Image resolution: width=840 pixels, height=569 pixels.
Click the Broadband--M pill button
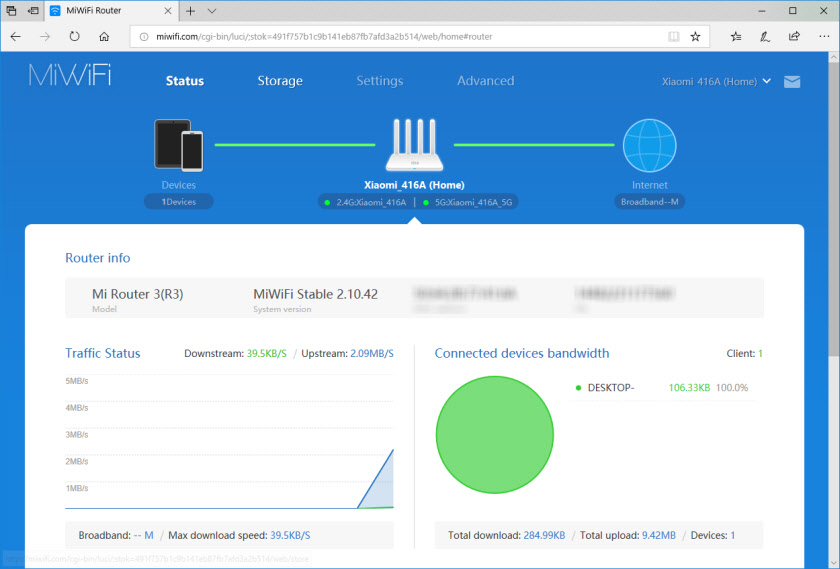[x=649, y=201]
